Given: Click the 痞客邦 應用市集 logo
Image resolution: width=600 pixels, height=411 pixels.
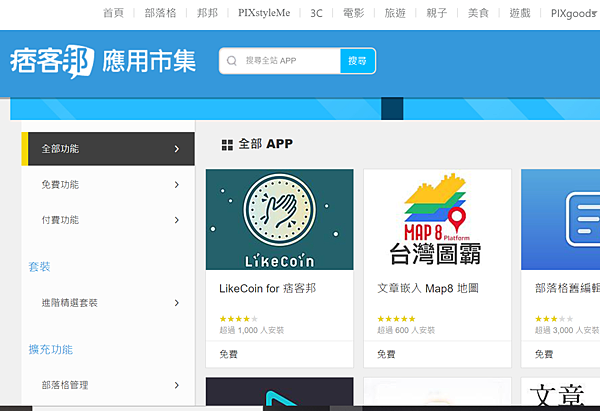Looking at the screenshot, I should click(x=103, y=61).
